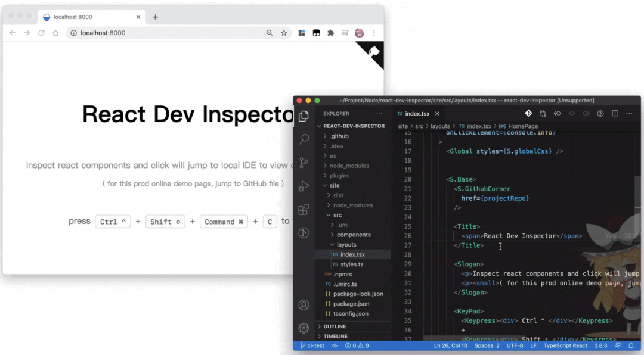The height and width of the screenshot is (355, 644).
Task: Open the Accounts icon in activity bar
Action: (x=304, y=305)
